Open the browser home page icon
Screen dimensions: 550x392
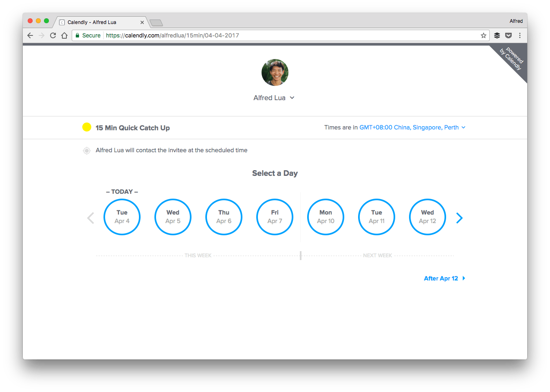click(64, 35)
